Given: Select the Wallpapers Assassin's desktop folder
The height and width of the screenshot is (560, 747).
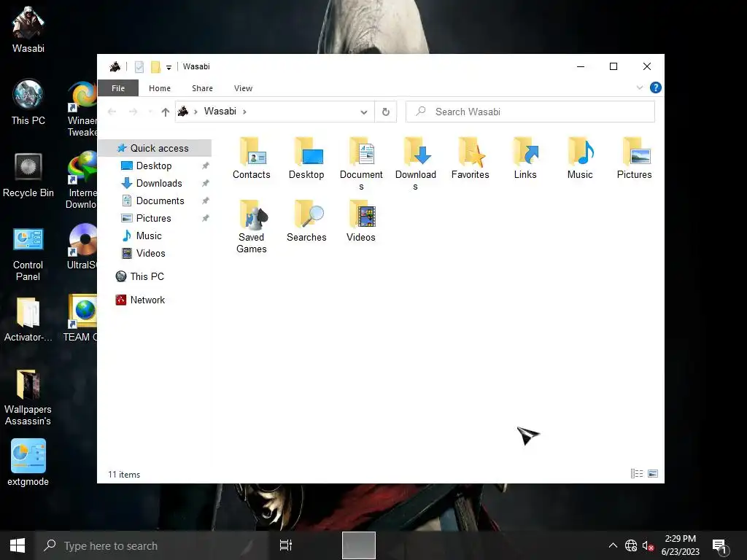Looking at the screenshot, I should tap(28, 397).
